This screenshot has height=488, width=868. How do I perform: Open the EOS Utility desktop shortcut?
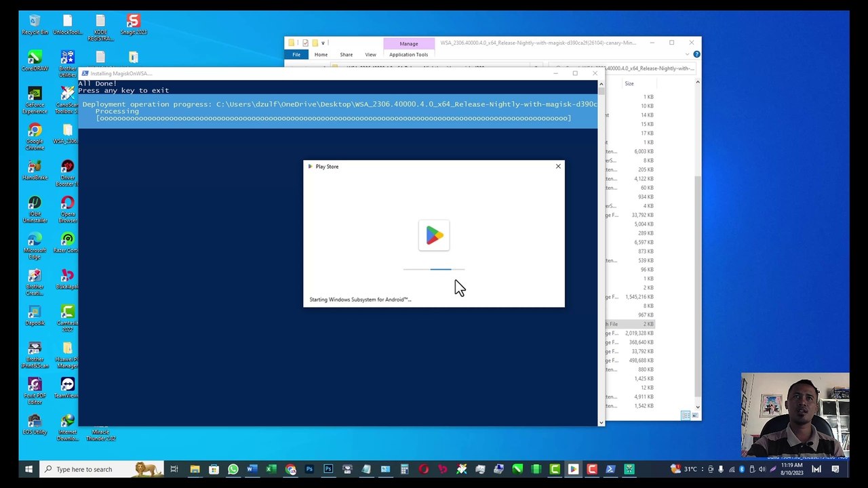click(35, 425)
